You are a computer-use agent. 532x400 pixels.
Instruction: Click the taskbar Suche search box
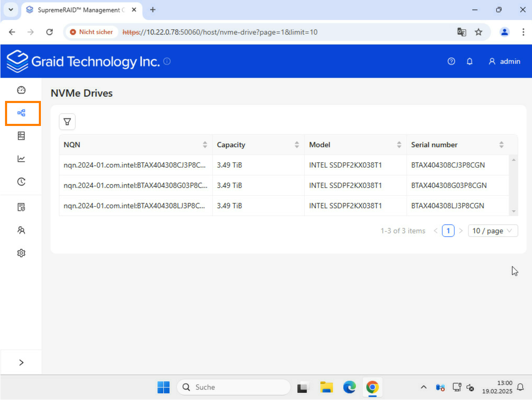[234, 387]
